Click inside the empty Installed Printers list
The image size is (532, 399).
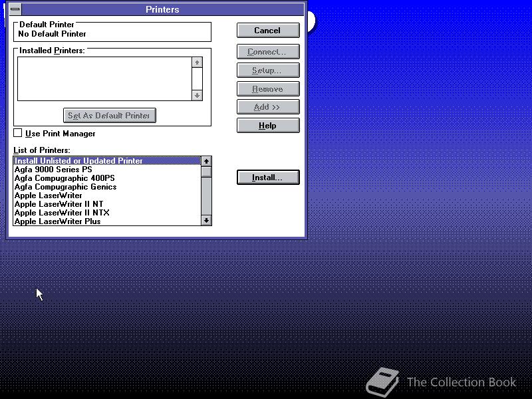104,78
